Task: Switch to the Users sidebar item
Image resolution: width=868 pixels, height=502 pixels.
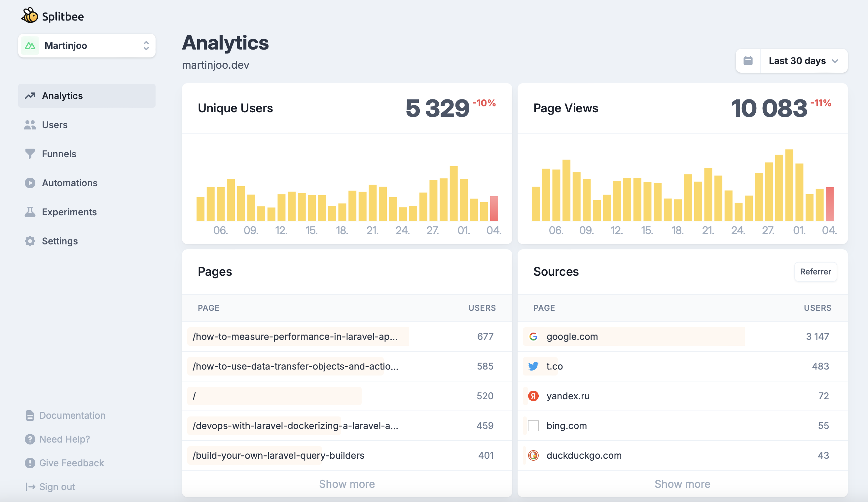Action: [54, 125]
